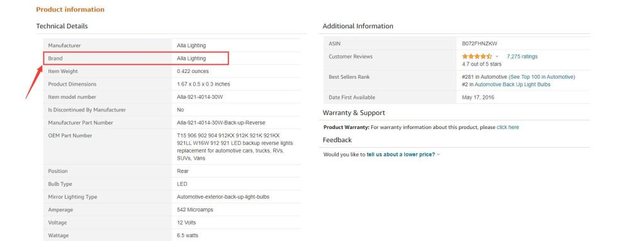Expand the rating breakdown chevron beside stars
The image size is (644, 241).
coord(497,56)
